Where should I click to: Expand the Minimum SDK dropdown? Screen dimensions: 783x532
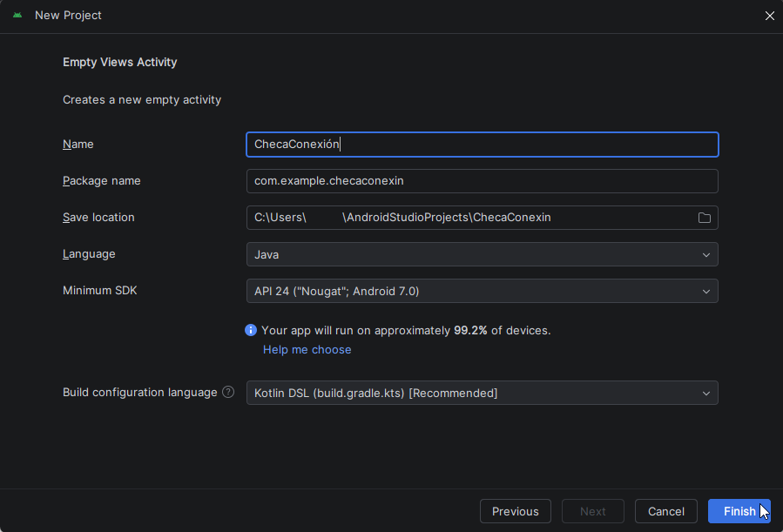482,291
